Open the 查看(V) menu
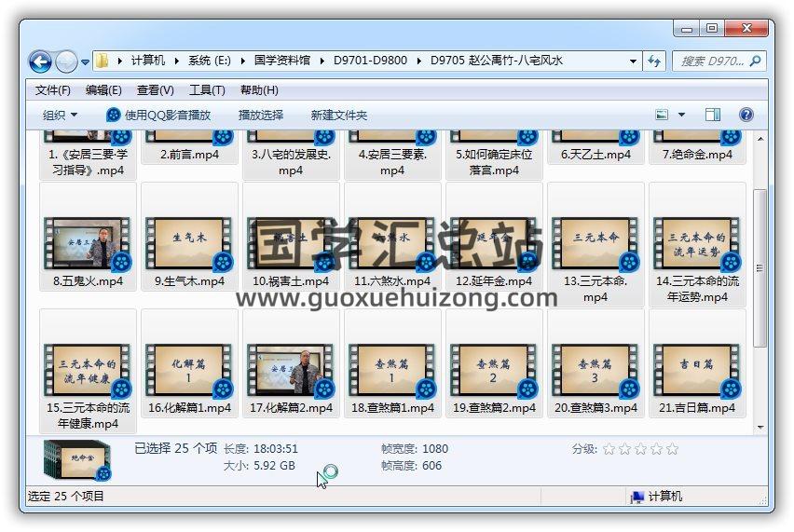The image size is (794, 532). 156,90
